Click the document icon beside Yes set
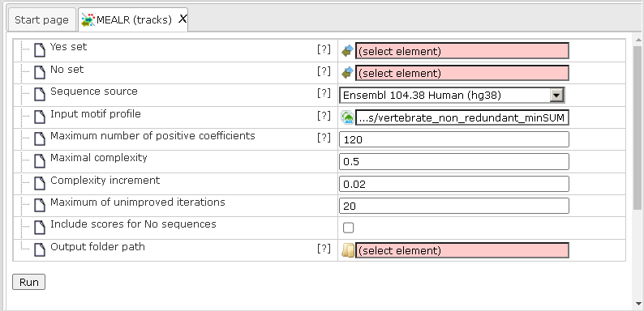This screenshot has width=644, height=311. (x=40, y=50)
